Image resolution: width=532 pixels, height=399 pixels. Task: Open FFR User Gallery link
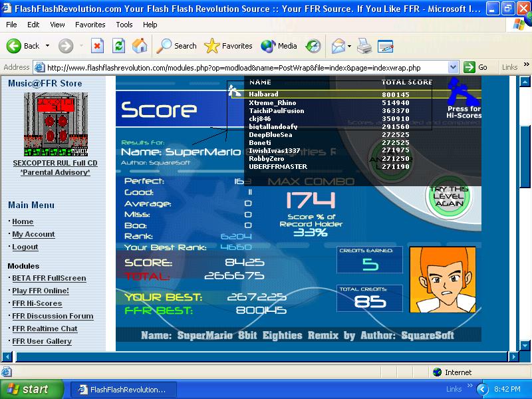point(42,341)
